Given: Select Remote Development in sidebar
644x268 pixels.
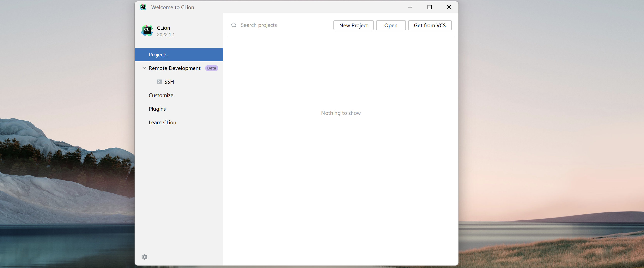Looking at the screenshot, I should click(175, 68).
